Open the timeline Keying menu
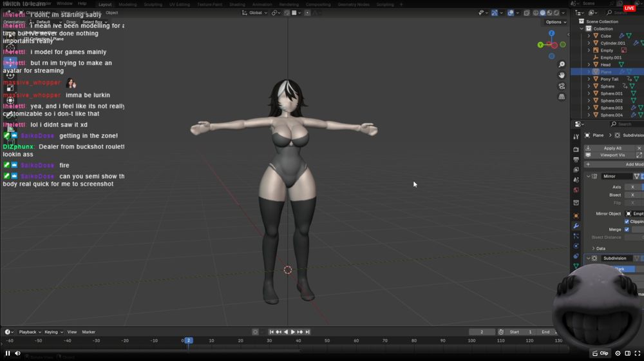Image resolution: width=644 pixels, height=361 pixels. pyautogui.click(x=54, y=332)
